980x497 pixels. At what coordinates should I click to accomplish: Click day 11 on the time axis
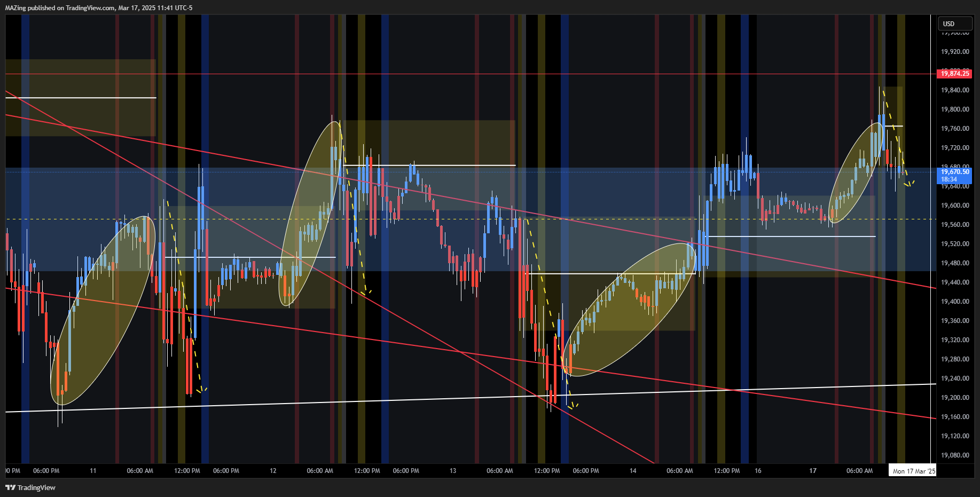coord(93,471)
